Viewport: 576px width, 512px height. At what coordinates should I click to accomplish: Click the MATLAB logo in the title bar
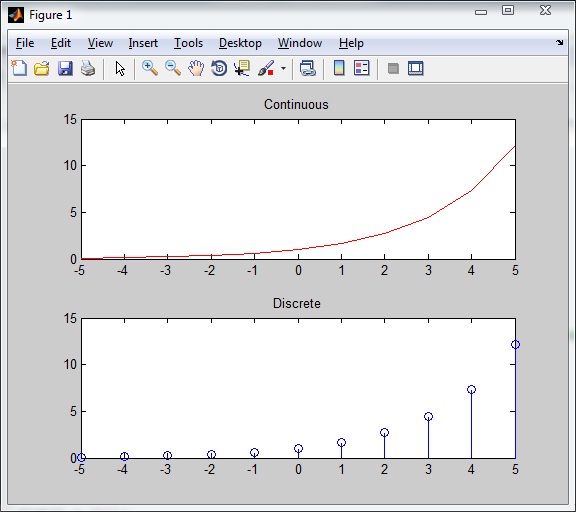click(x=16, y=15)
